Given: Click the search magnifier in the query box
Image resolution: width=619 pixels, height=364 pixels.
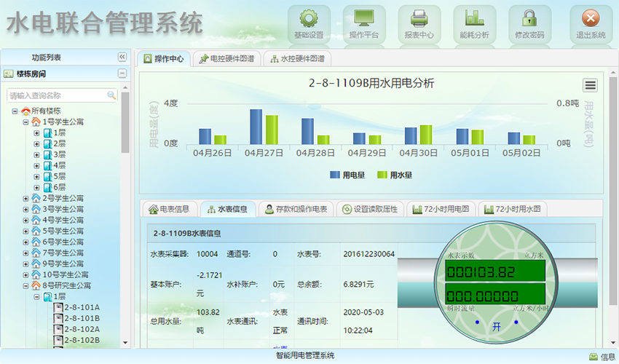Looking at the screenshot, I should click(111, 95).
